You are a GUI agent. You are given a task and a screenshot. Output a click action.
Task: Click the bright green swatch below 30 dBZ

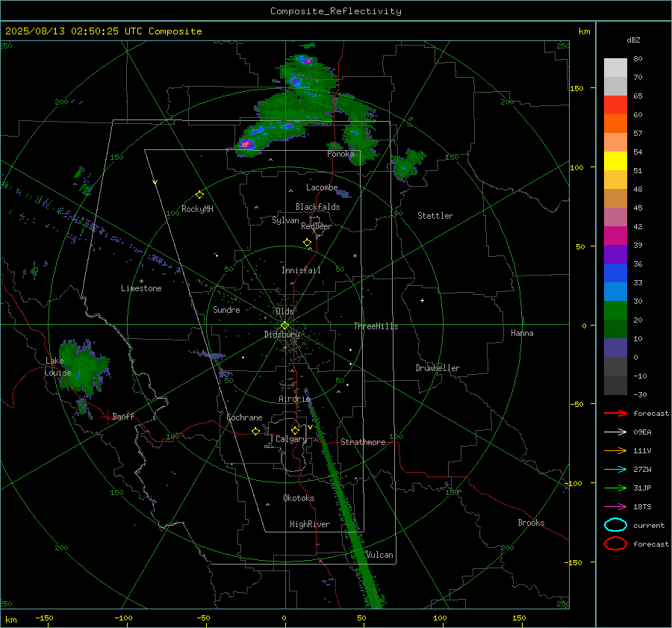click(615, 311)
